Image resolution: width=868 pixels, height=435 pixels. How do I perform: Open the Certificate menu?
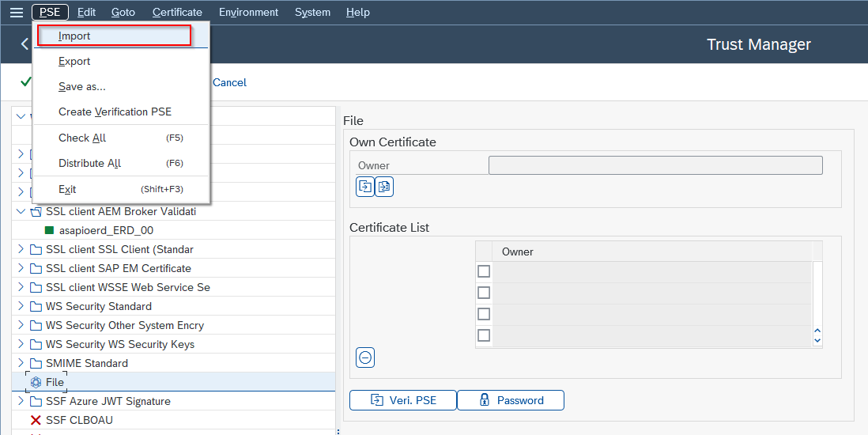[177, 12]
